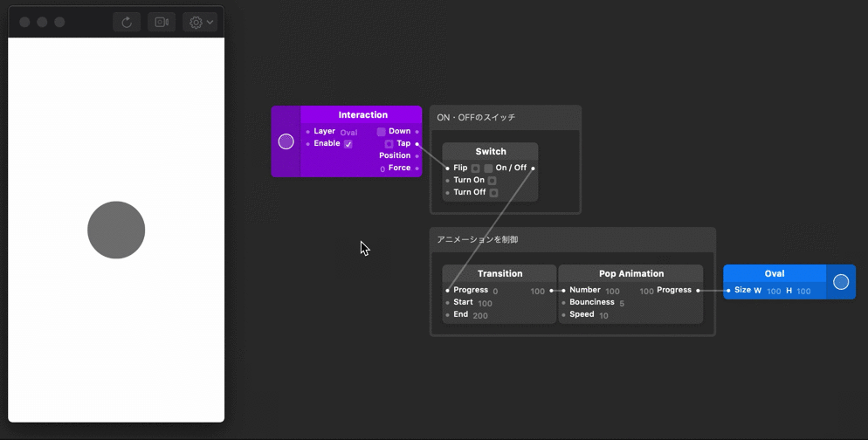Click the record video camera icon
The image size is (868, 440).
162,22
